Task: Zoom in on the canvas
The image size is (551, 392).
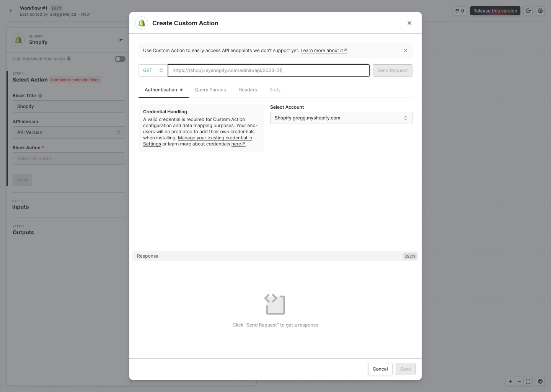Action: (x=510, y=381)
